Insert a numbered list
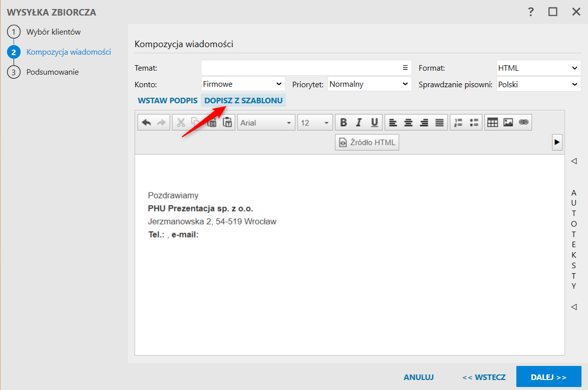Screen dimensions: 588x390 click(458, 122)
